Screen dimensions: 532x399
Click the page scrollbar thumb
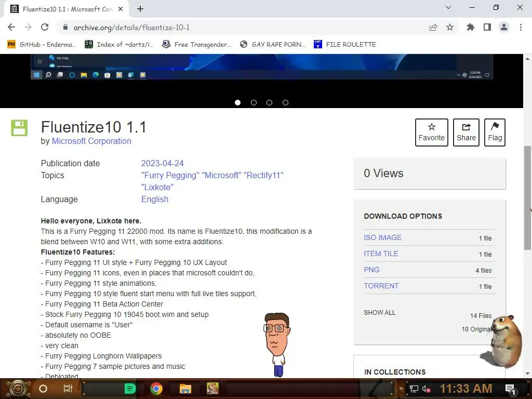528,198
